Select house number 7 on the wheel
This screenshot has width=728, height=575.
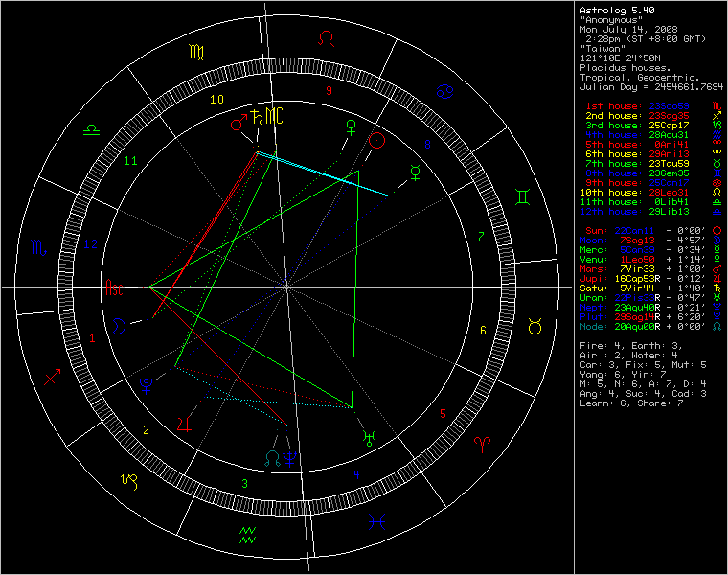click(x=481, y=237)
